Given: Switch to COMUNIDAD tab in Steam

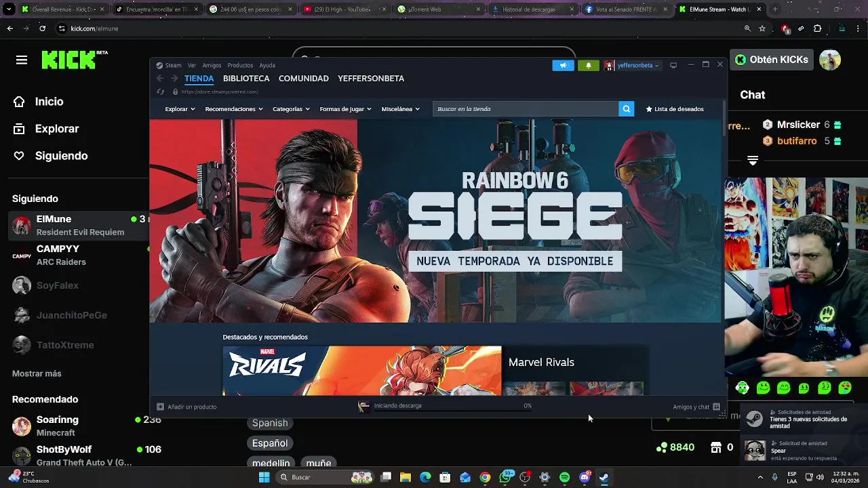Looking at the screenshot, I should coord(304,79).
